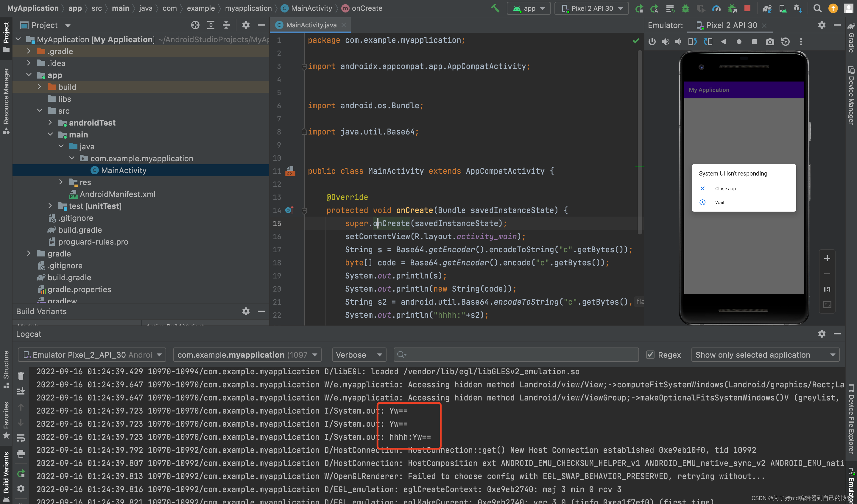857x504 pixels.
Task: Rotate emulator right icon
Action: point(708,41)
